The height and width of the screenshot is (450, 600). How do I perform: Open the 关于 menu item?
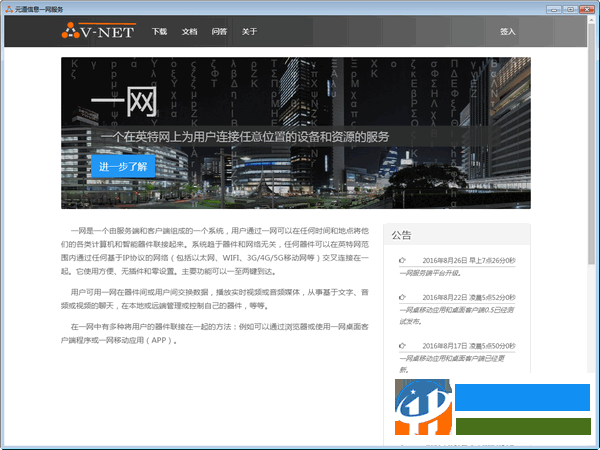[249, 31]
